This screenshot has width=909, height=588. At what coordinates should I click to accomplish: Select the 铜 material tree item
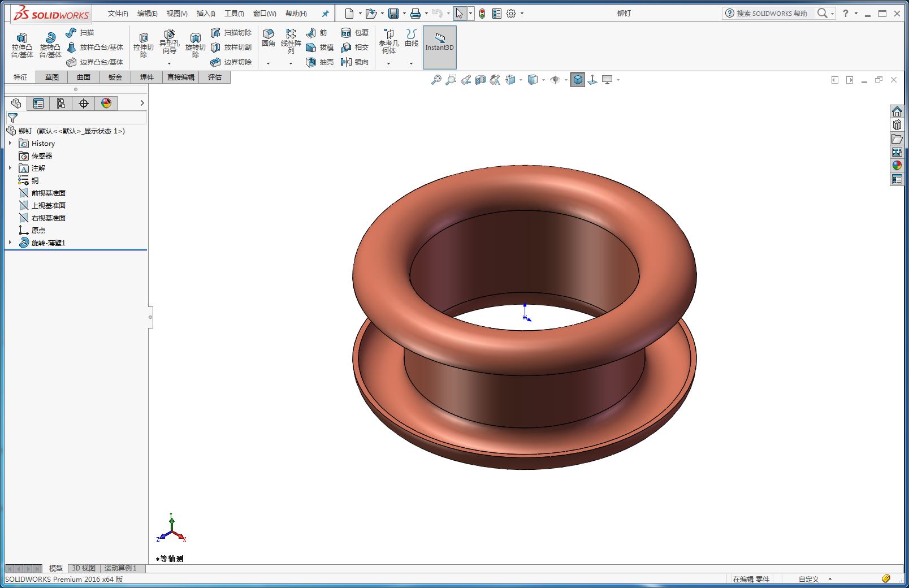tap(28, 181)
